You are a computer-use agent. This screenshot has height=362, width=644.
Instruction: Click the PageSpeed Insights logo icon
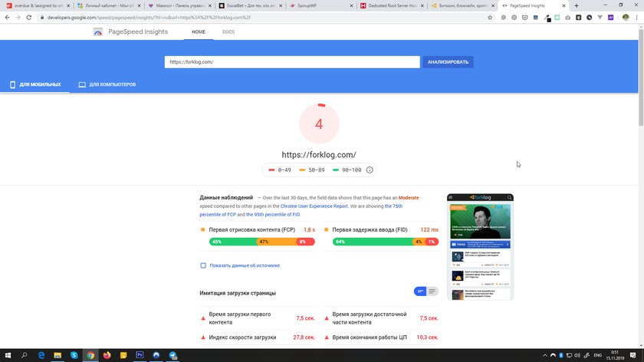(98, 31)
